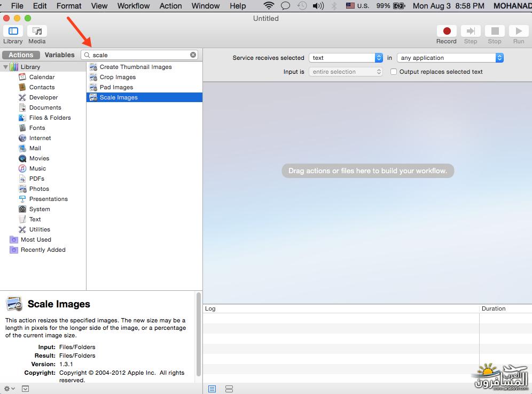The image size is (532, 394).
Task: Open the Service receives selected text dropdown
Action: [346, 58]
